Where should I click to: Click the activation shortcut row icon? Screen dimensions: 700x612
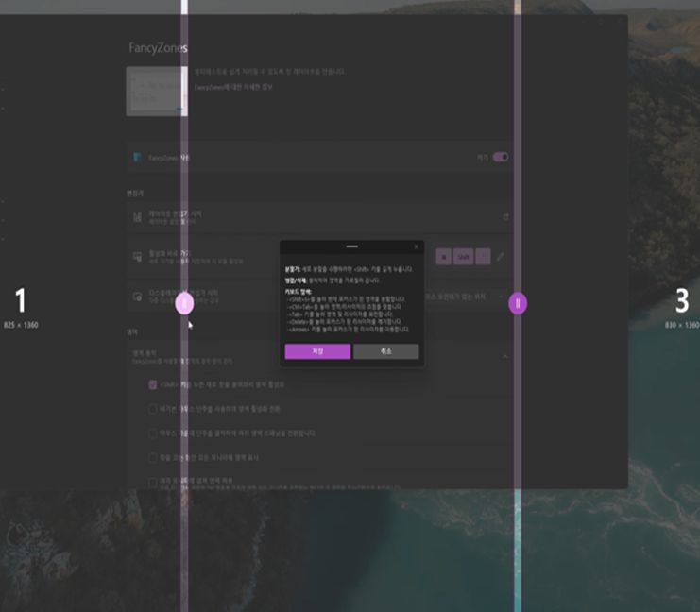pos(138,257)
